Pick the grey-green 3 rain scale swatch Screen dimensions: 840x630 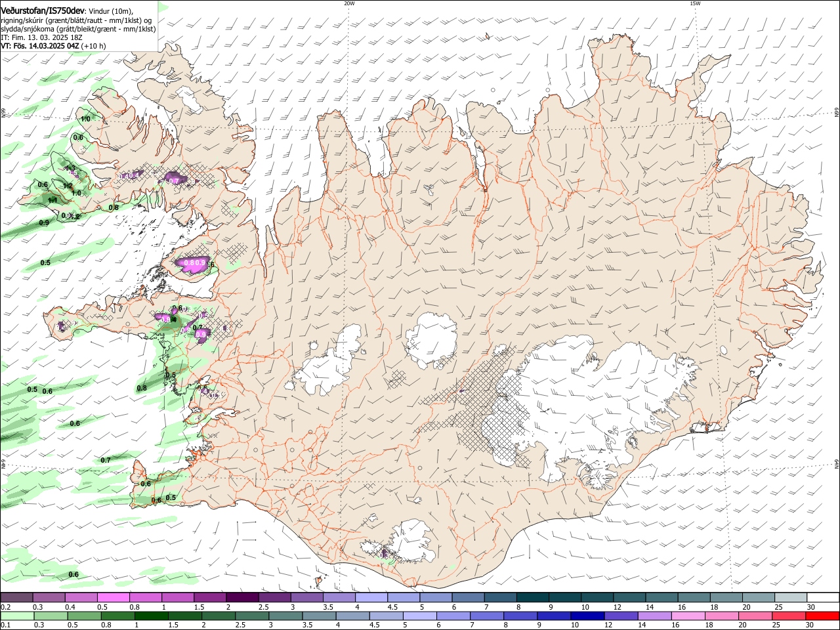[285, 616]
